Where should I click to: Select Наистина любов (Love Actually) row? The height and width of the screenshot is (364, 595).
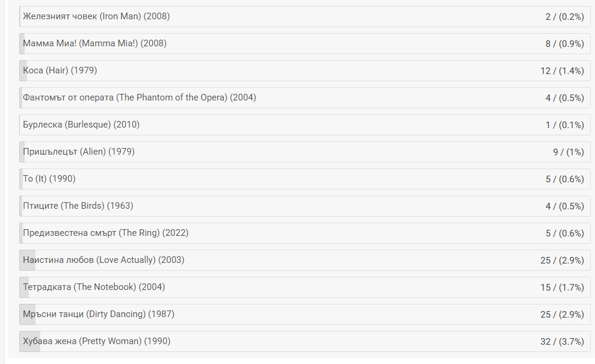pos(304,260)
